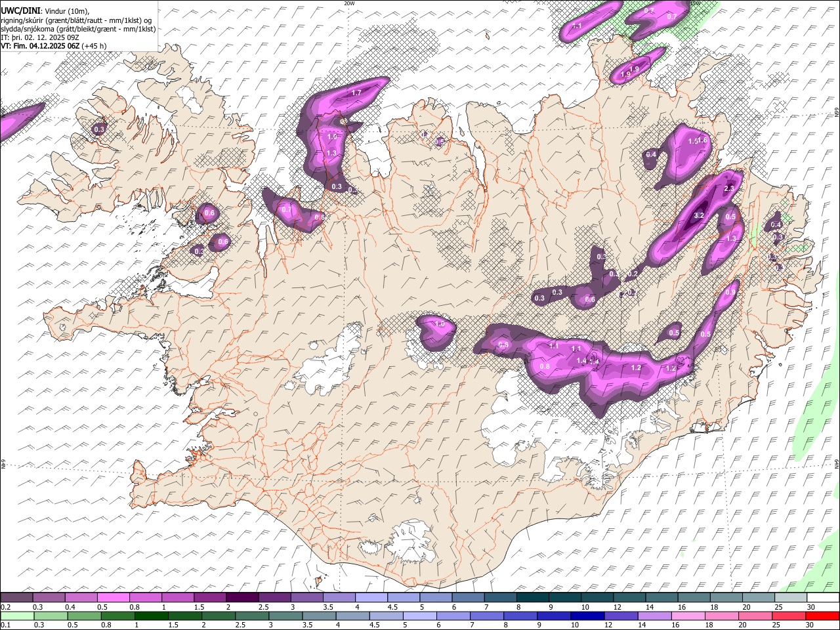Pick pale green lower swatch between 0.1 and 0.3
Viewport: 840px width, 630px height.
click(x=17, y=616)
